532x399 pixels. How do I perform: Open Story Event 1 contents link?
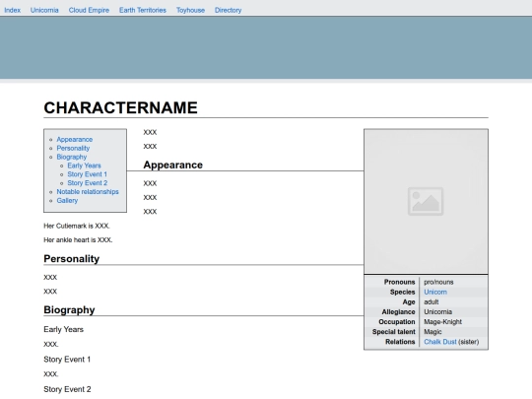[88, 174]
